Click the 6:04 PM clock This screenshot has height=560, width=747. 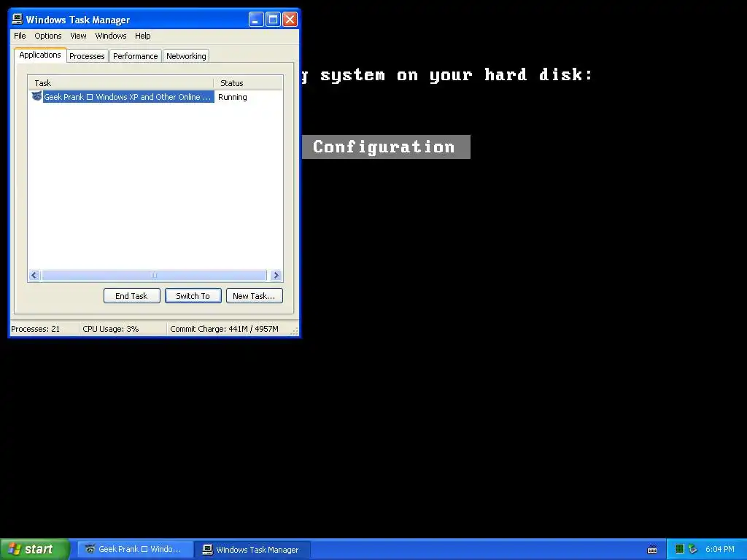pos(720,550)
